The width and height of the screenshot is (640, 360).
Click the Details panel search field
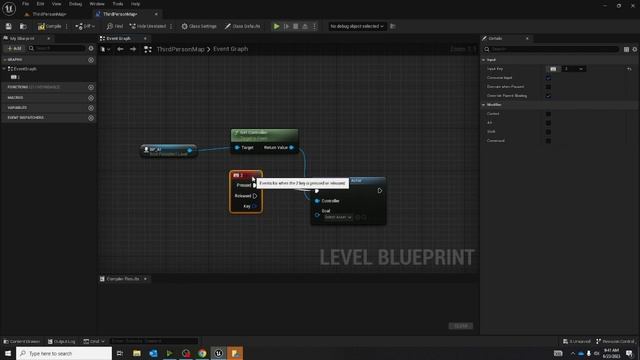click(x=551, y=49)
